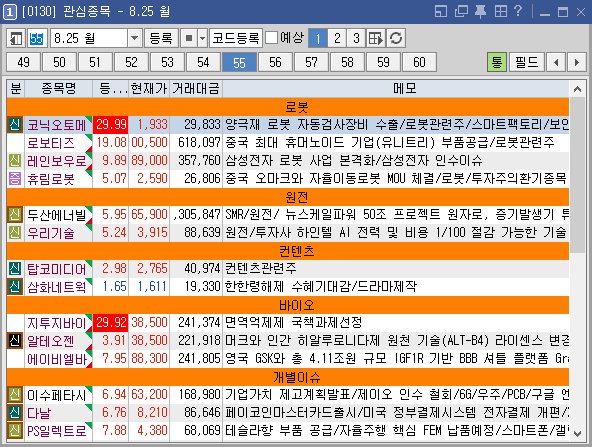
Task: Enable the 예상 checkbox
Action: 271,38
